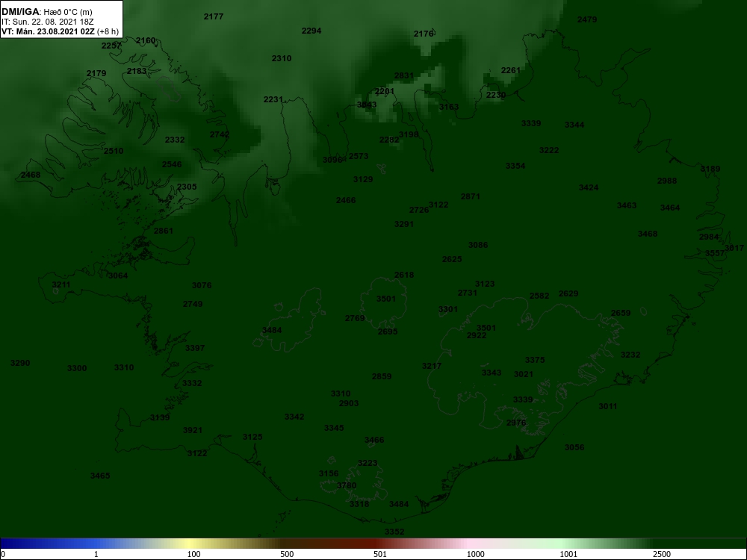
Task: Select the value 2466 on the map
Action: (x=346, y=200)
